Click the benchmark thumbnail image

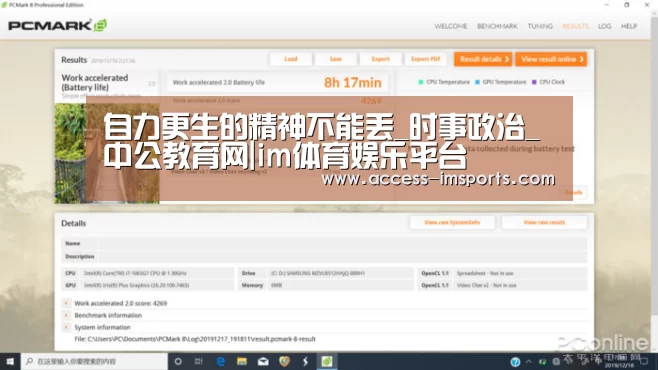coord(107,154)
